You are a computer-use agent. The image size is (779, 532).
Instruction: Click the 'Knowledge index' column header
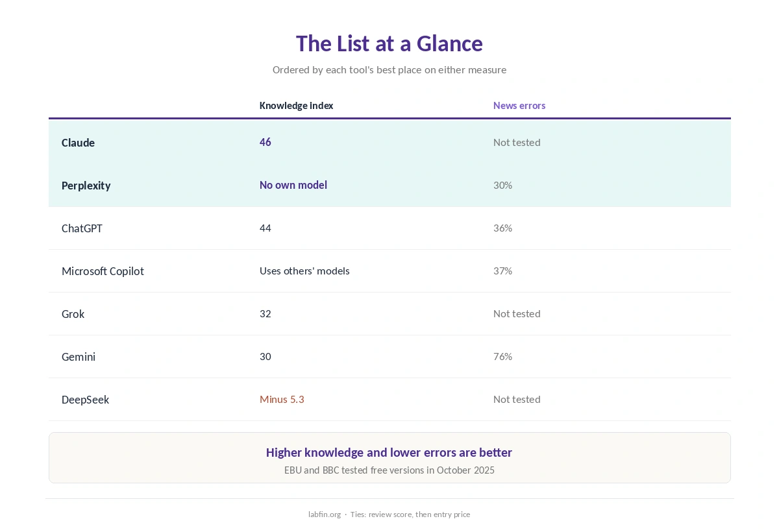(296, 105)
